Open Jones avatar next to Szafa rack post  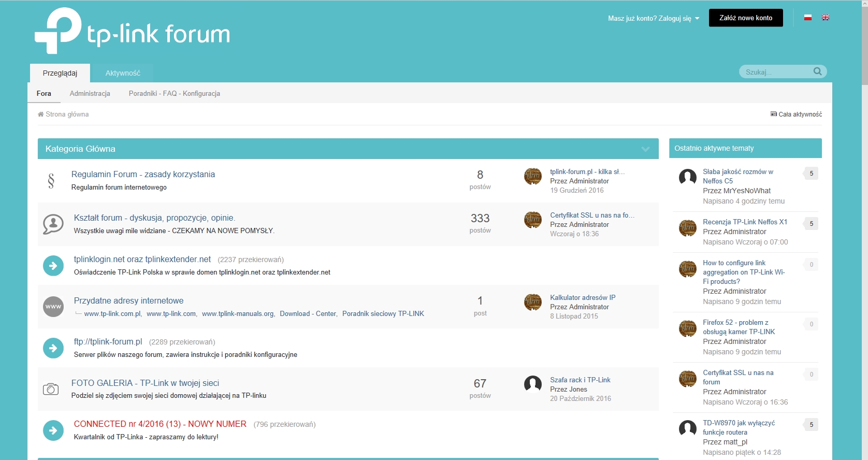coord(533,384)
